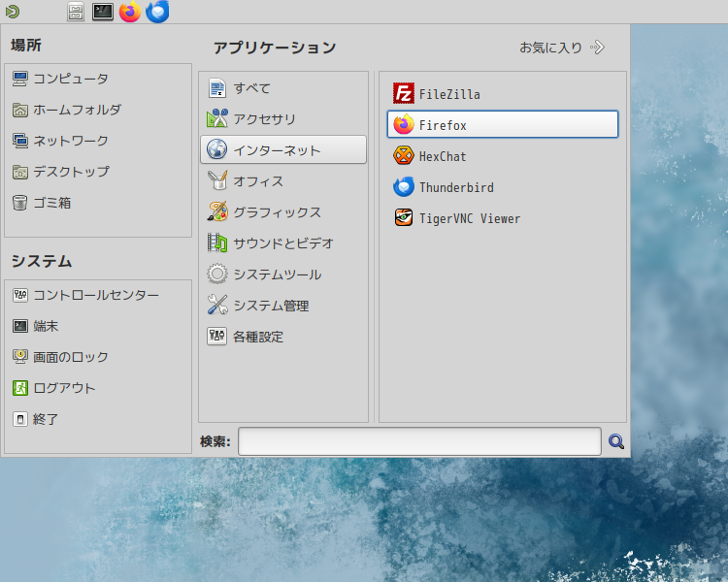Choose ログアウト text label
This screenshot has height=582, width=728.
64,388
